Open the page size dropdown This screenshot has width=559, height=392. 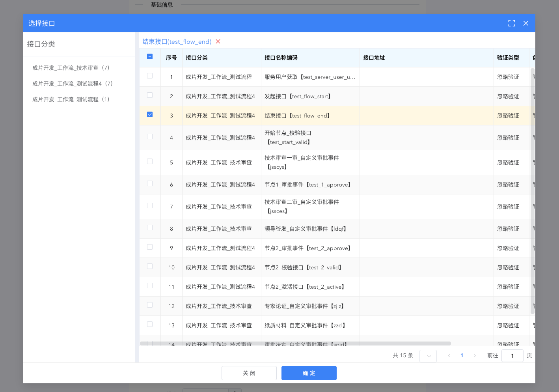428,356
